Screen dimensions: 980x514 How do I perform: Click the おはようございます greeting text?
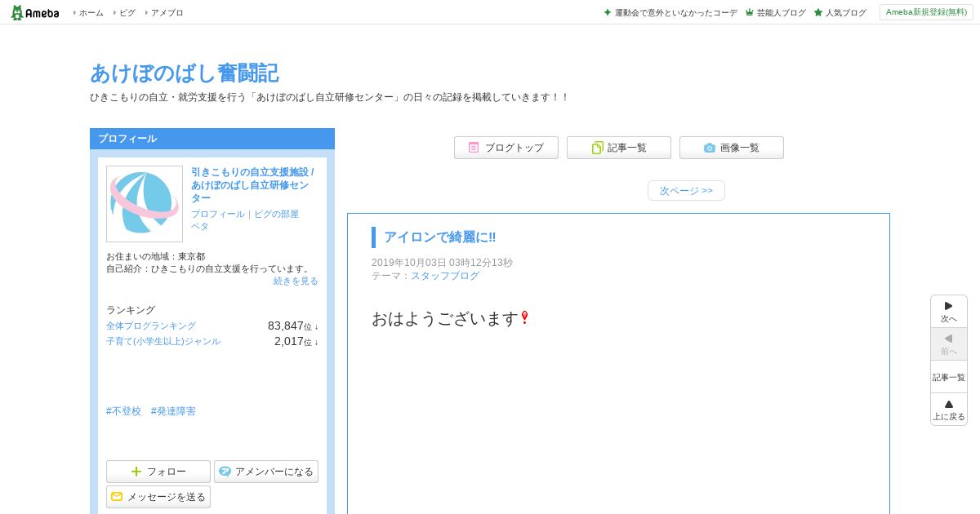click(x=446, y=318)
